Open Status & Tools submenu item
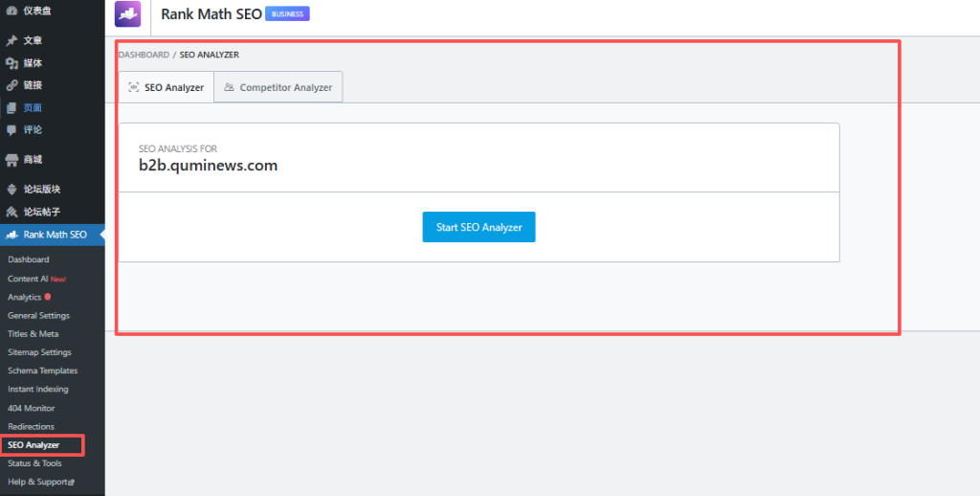 point(35,463)
